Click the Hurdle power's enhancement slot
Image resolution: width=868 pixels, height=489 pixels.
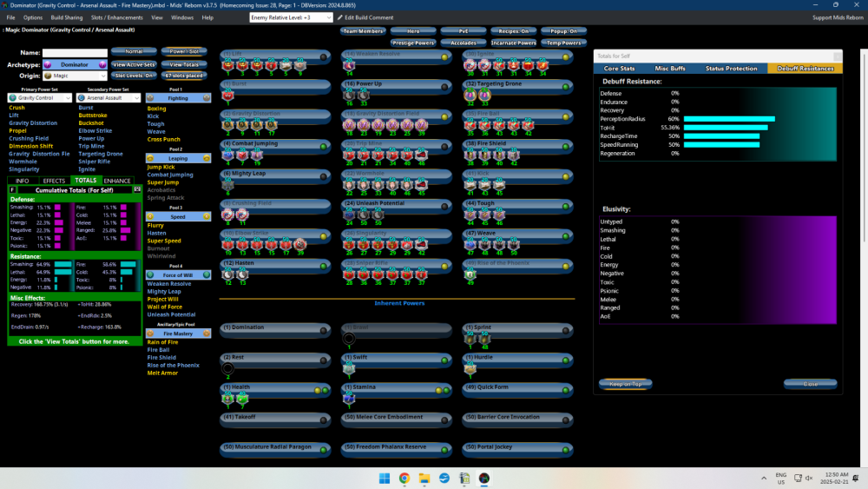[x=470, y=368]
